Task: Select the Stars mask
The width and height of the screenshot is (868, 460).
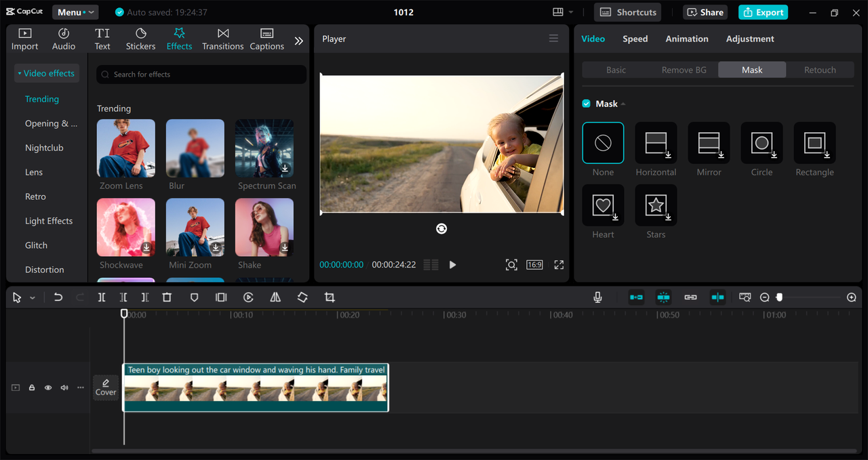Action: pyautogui.click(x=656, y=205)
